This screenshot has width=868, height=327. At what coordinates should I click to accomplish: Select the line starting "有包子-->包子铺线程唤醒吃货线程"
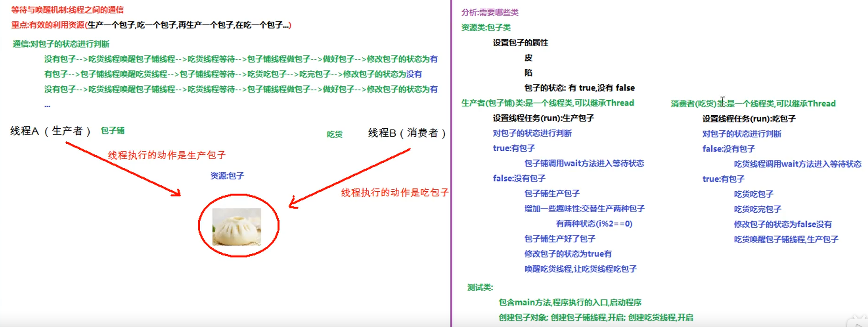(233, 74)
